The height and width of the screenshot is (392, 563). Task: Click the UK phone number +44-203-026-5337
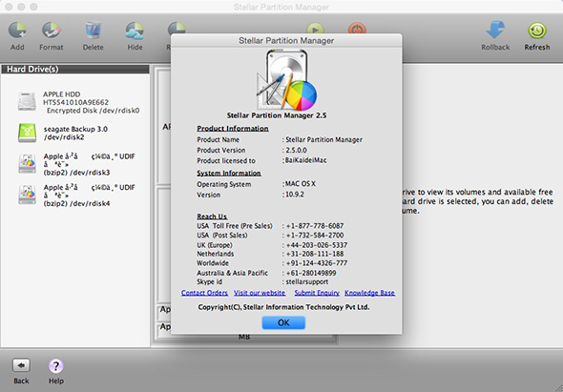tap(317, 245)
